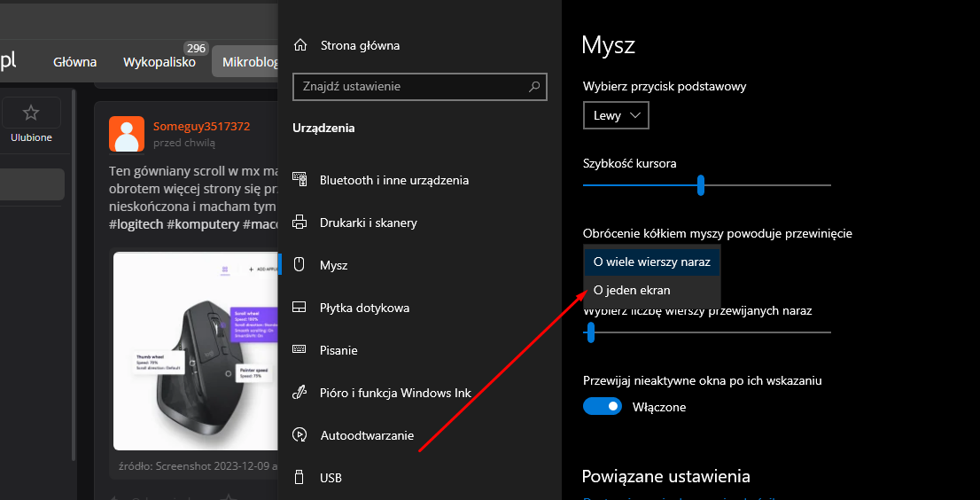Click the Płytka dotykowa touchpad icon
The image size is (980, 500).
[x=299, y=308]
